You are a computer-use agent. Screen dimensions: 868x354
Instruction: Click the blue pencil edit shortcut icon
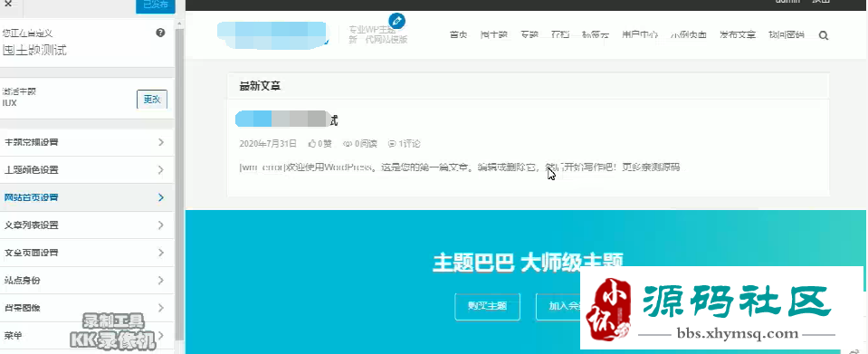click(397, 21)
